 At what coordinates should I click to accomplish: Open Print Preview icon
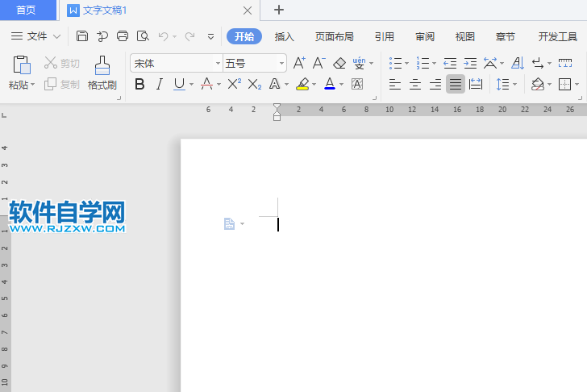coord(143,36)
